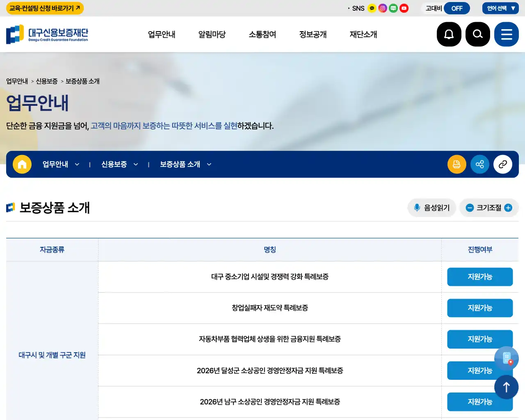Screen dimensions: 525x420
Task: Click top breadcrumb text 보증상품 소개
Action: pos(82,81)
